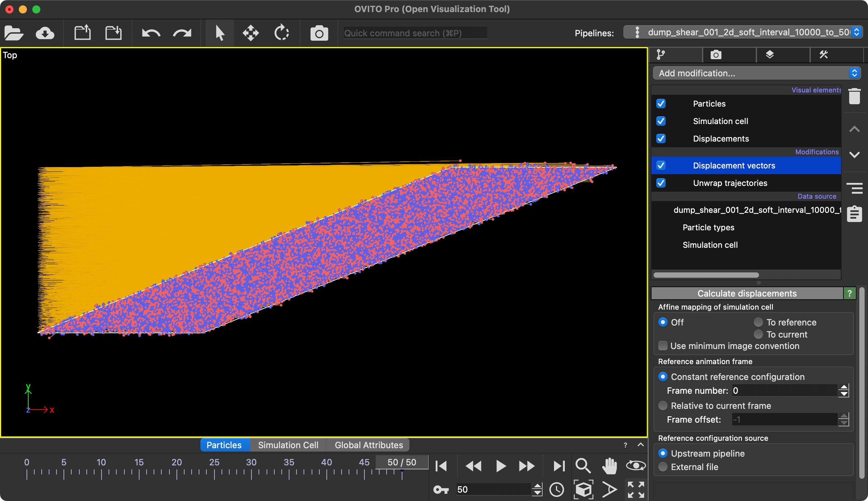Activate the move pan mode icon
This screenshot has height=501, width=868.
click(250, 33)
